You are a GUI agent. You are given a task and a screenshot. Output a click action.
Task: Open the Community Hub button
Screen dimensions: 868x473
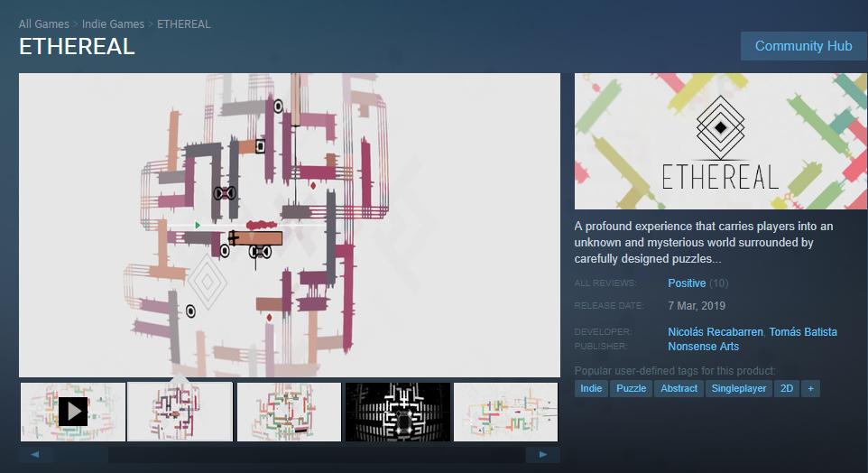pyautogui.click(x=804, y=46)
